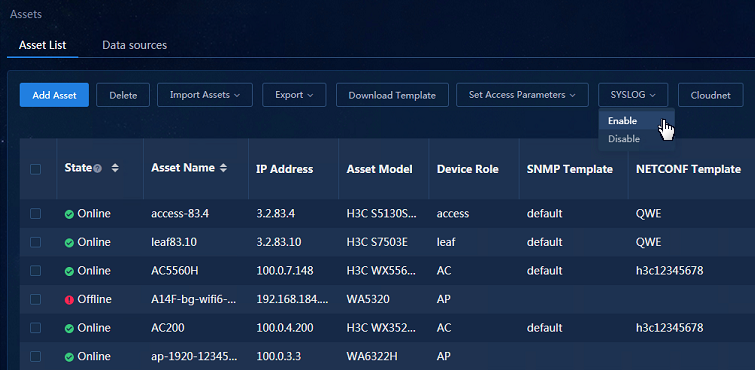Expand the Export dropdown
The width and height of the screenshot is (755, 370).
pyautogui.click(x=294, y=95)
